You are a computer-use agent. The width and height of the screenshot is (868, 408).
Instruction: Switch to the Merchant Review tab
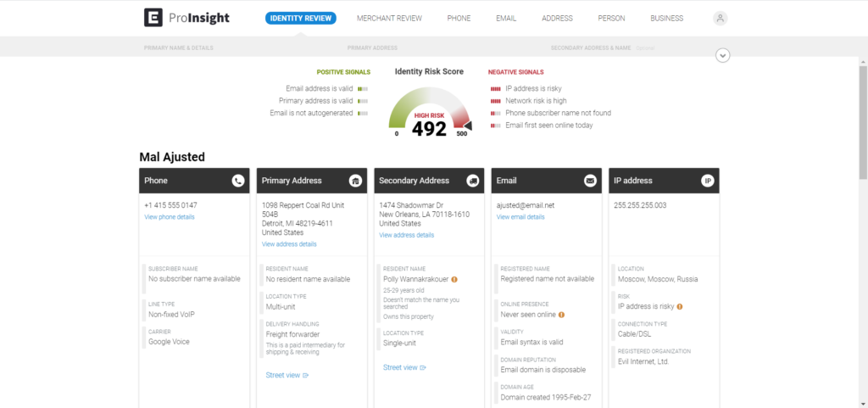(x=389, y=19)
